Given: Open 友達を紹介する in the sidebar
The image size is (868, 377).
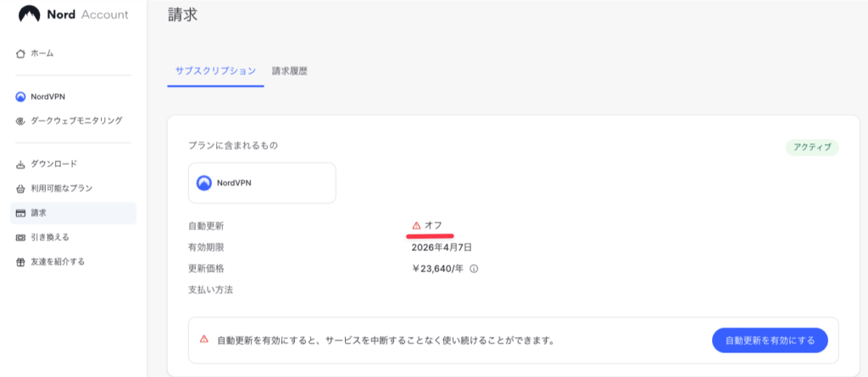Looking at the screenshot, I should tap(73, 262).
